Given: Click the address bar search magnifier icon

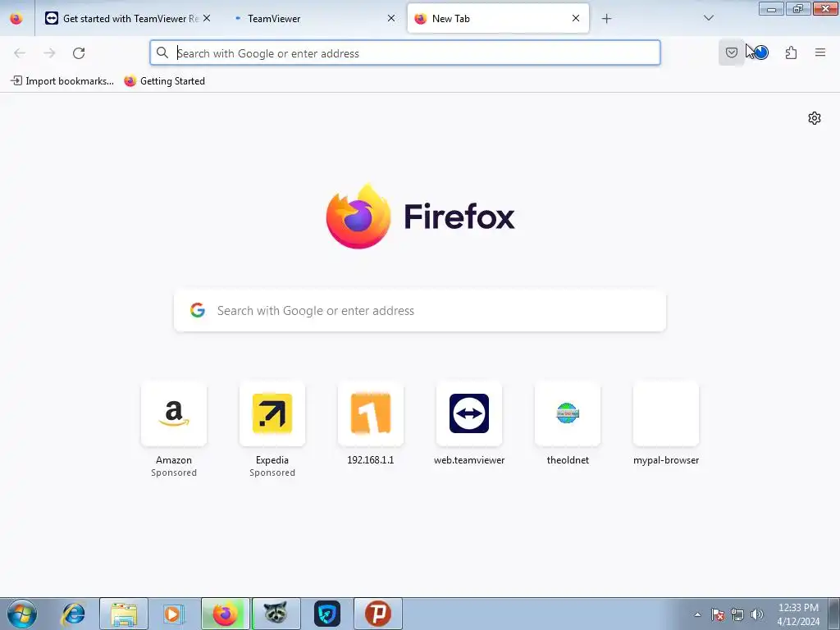Looking at the screenshot, I should 162,52.
